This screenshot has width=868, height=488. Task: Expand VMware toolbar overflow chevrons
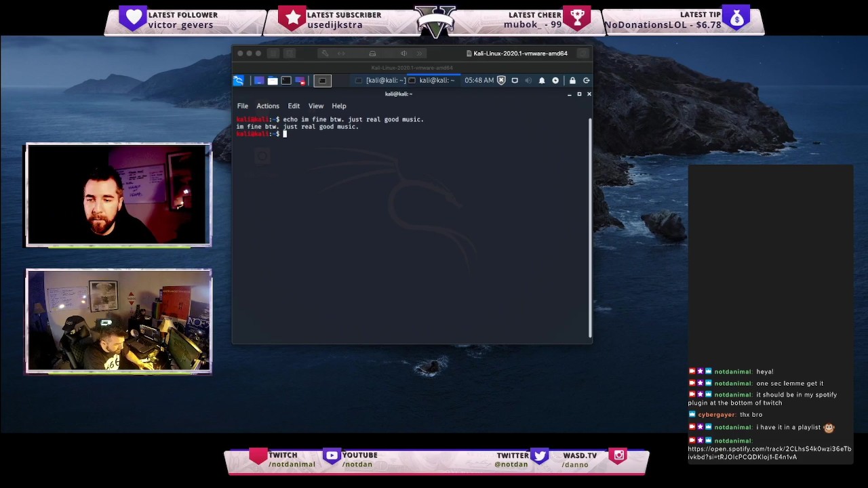click(x=420, y=54)
